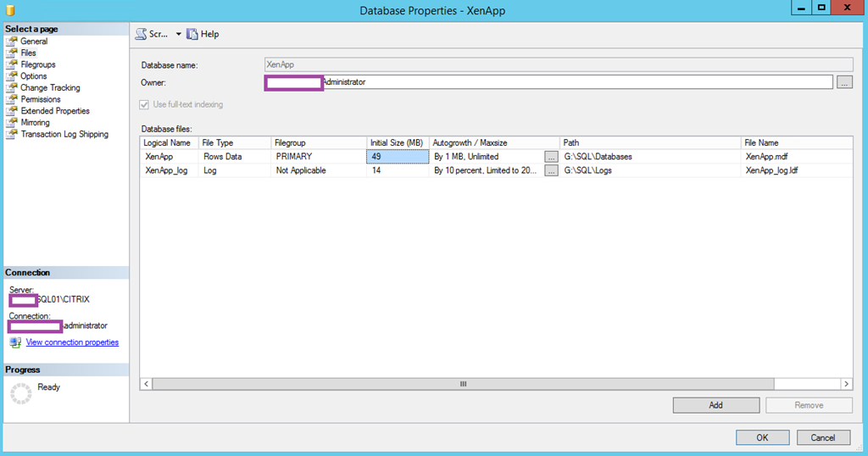
Task: Click the File Type column header
Action: coord(235,142)
